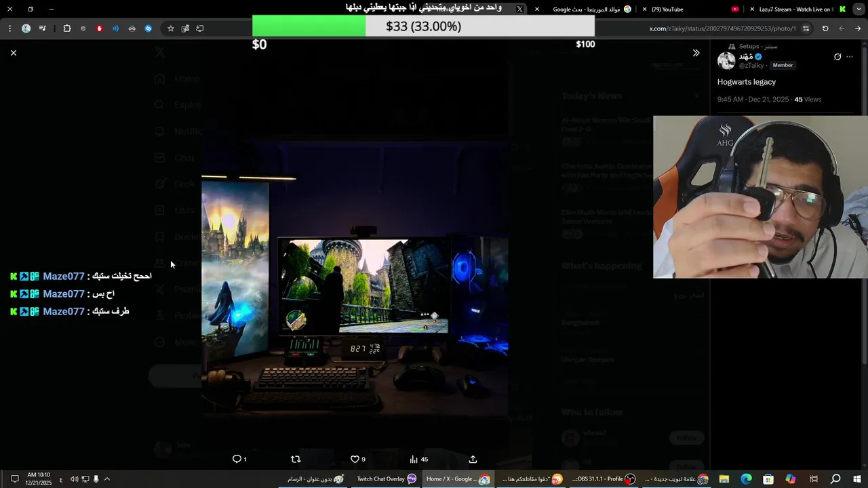Click the taskbar clock AM 10:10
868x488 pixels.
39,479
